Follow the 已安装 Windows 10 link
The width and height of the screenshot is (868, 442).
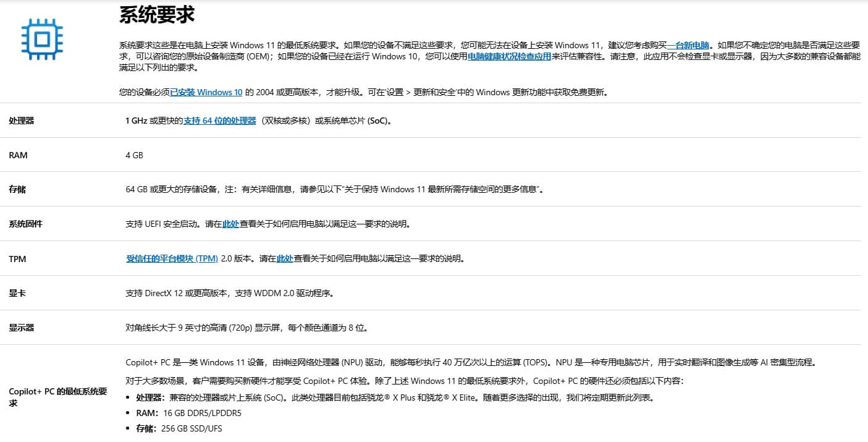pyautogui.click(x=206, y=92)
